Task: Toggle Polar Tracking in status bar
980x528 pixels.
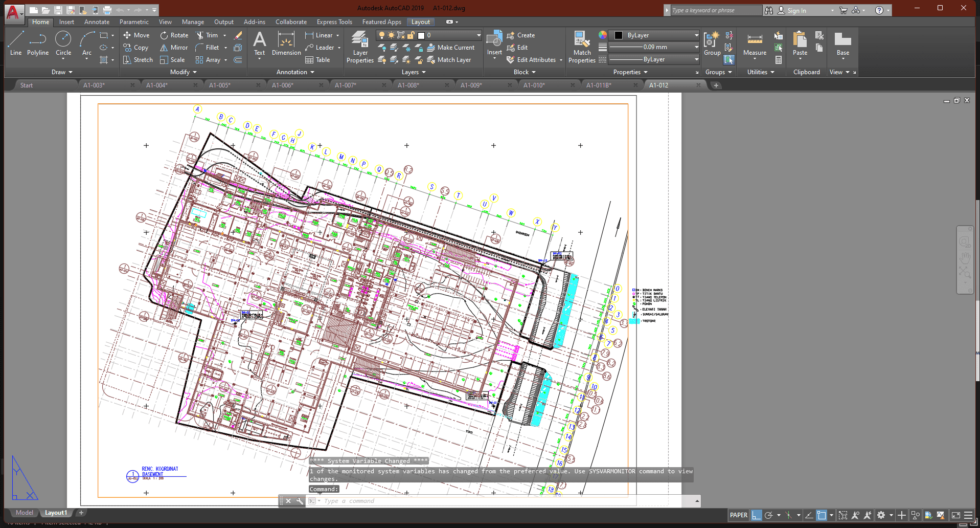Action: pos(768,515)
